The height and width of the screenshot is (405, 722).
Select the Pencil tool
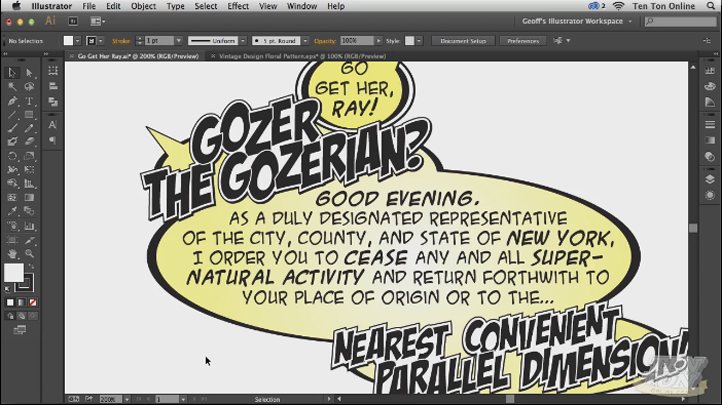[x=29, y=128]
